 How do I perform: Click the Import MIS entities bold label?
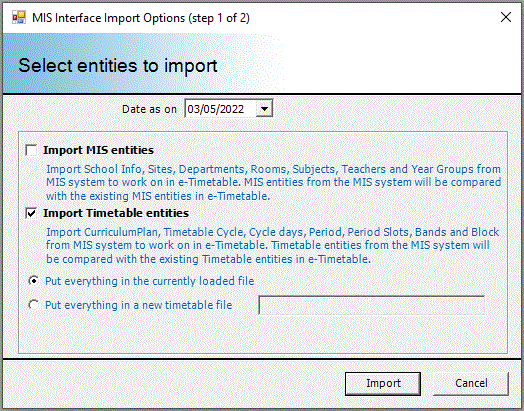(x=98, y=150)
